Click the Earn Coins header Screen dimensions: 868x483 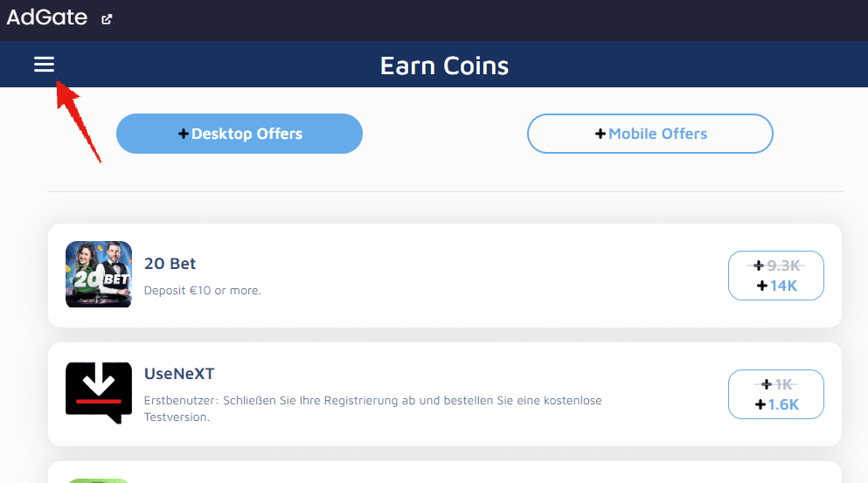(444, 66)
